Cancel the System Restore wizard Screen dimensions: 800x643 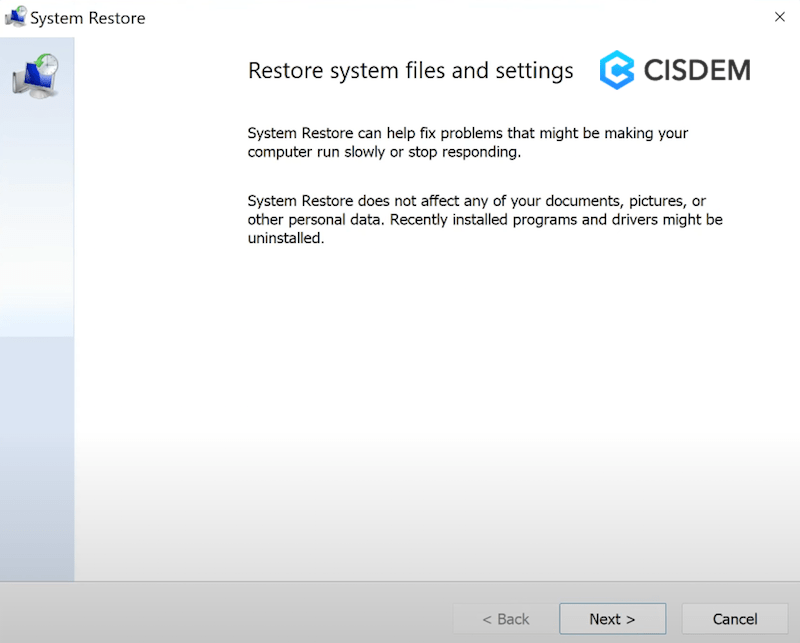(738, 619)
